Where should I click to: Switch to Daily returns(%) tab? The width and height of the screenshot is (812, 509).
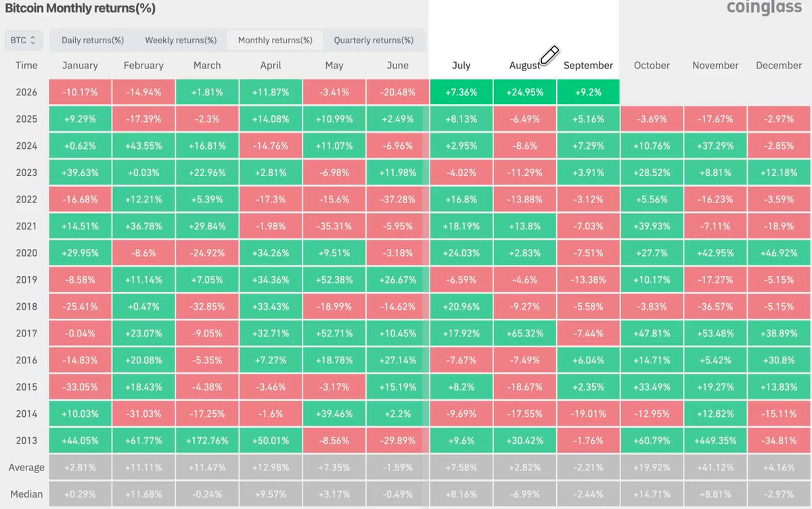[x=93, y=40]
